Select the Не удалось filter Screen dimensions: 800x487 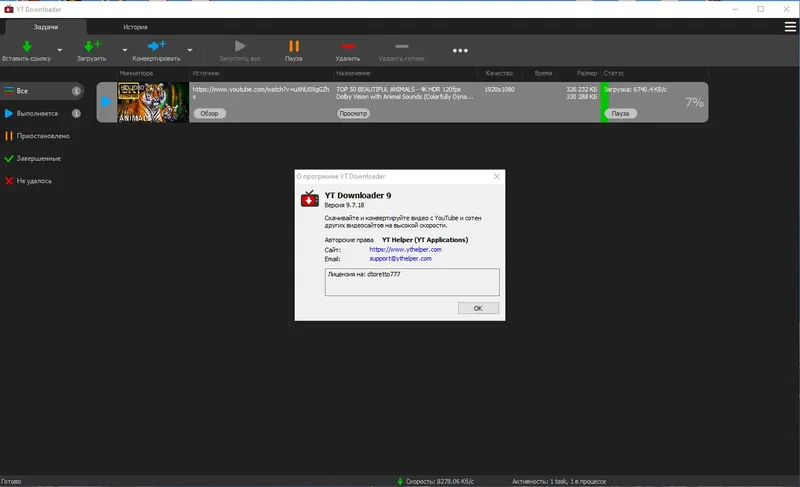point(42,181)
